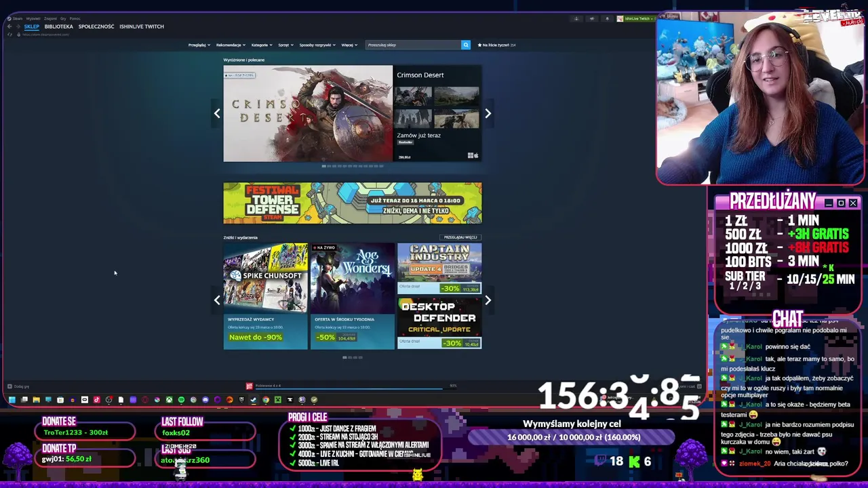This screenshot has height=488, width=868.
Task: Open the ishinLive Twitch account dropdown
Action: click(x=636, y=18)
